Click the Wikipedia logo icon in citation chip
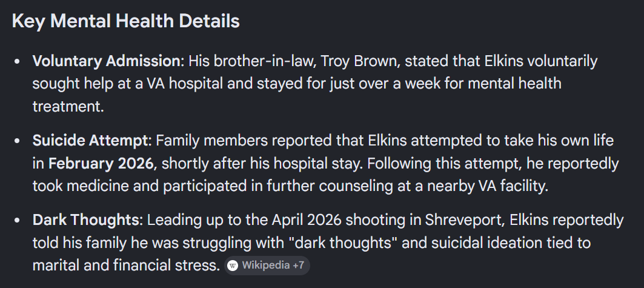644x288 pixels. click(x=233, y=266)
